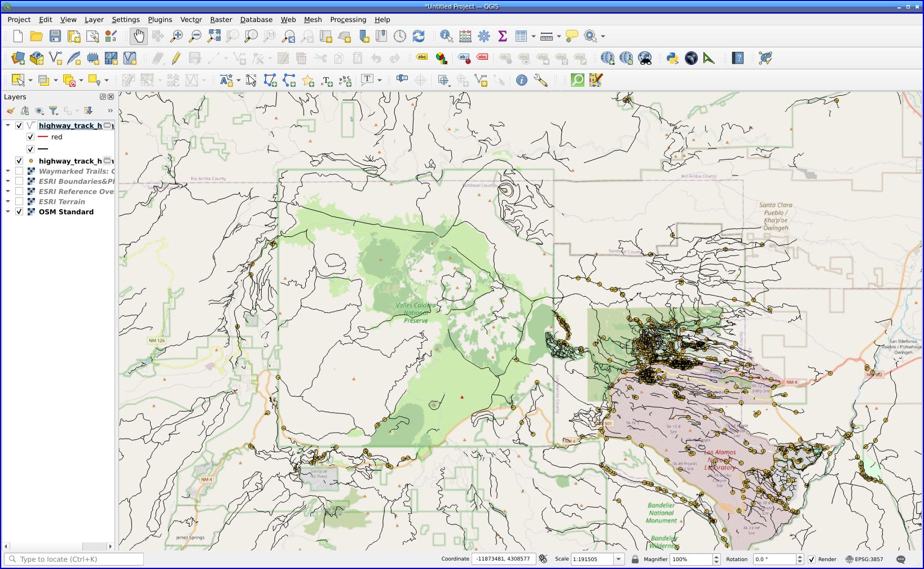
Task: Toggle extents and mouse position display icon
Action: click(x=543, y=559)
